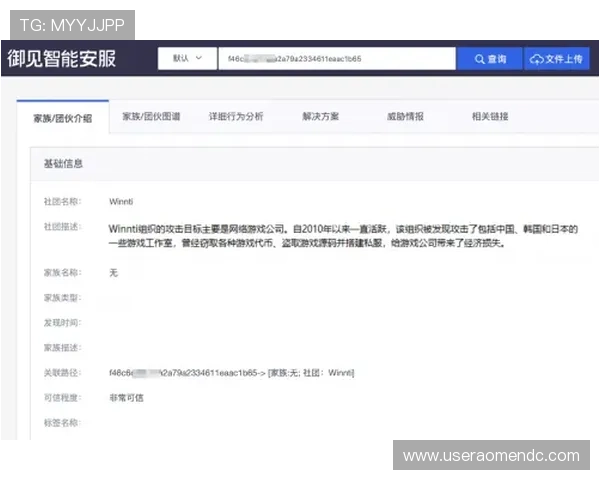Click the magnifier icon in 查询 button
The width and height of the screenshot is (600, 480).
(x=479, y=59)
